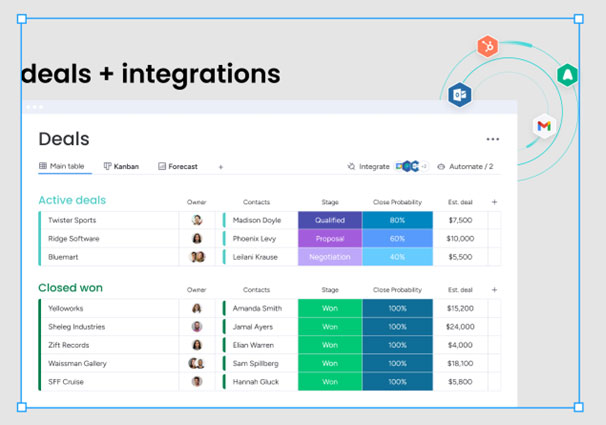Click the HubSpot integration icon
Image resolution: width=606 pixels, height=425 pixels.
pos(488,47)
